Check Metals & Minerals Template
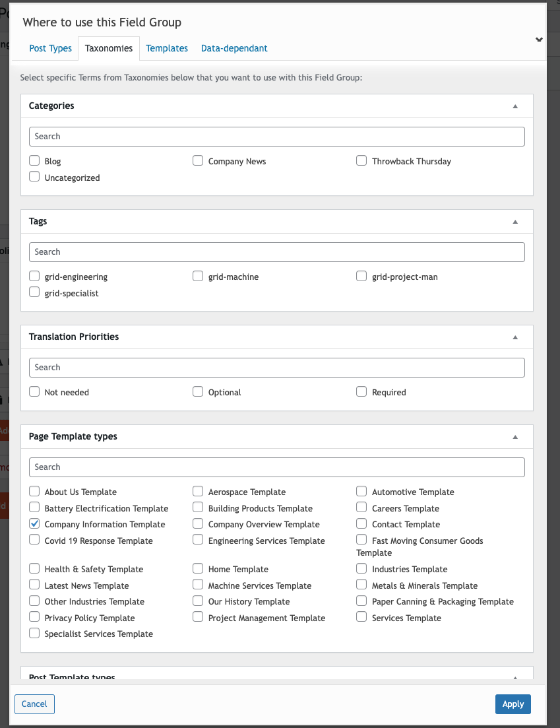 tap(361, 584)
